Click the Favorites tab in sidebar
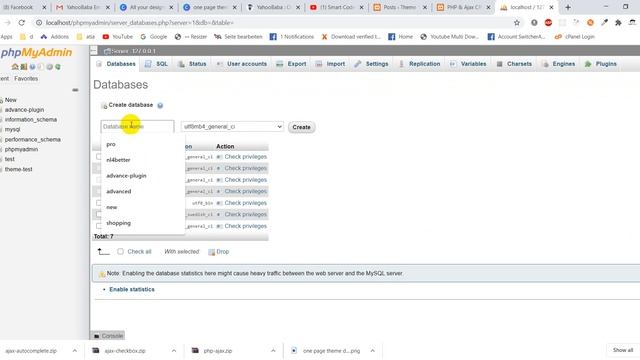 [x=26, y=78]
